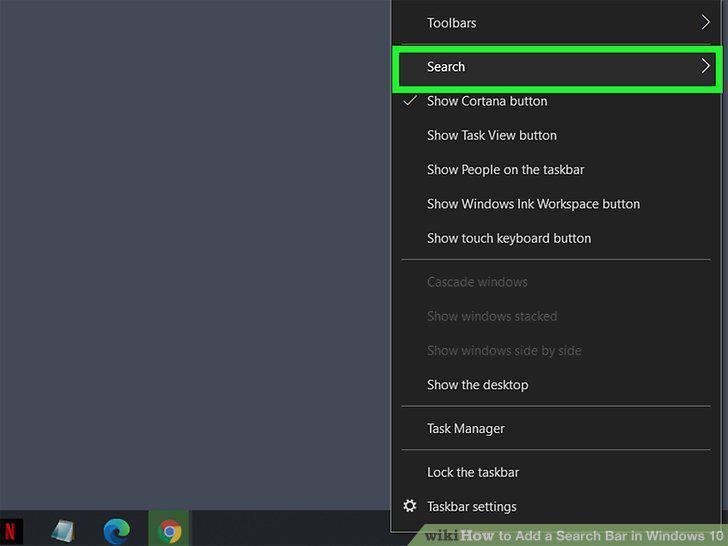Uncheck Show Cortana button

pyautogui.click(x=556, y=101)
